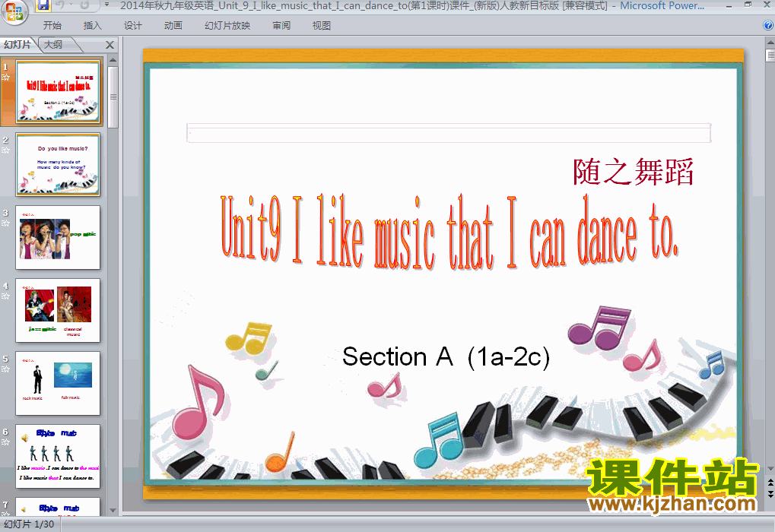Click animation star icon beside slide 3

(x=5, y=223)
